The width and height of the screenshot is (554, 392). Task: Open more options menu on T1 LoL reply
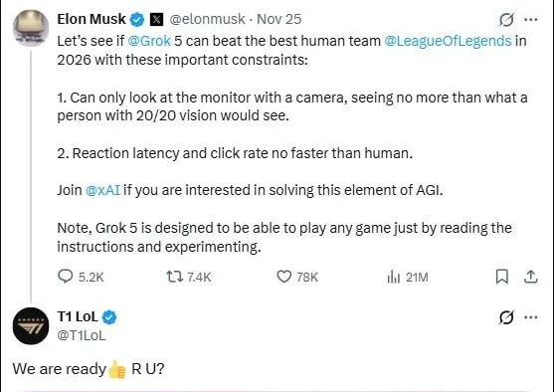pos(531,317)
